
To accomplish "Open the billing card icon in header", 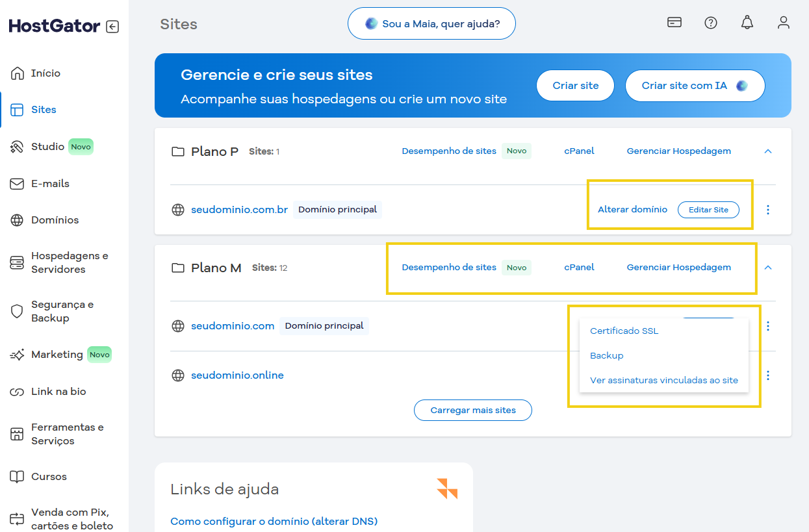I will [x=674, y=23].
